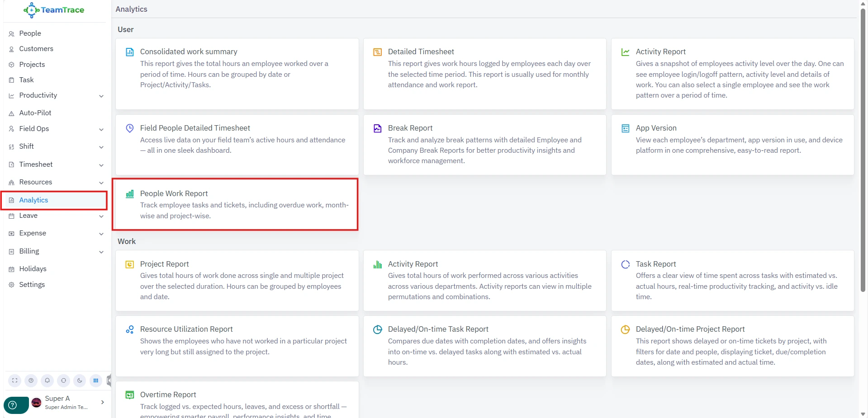Screen dimensions: 868x418
Task: Click the circled question mark help icon
Action: pyautogui.click(x=31, y=380)
